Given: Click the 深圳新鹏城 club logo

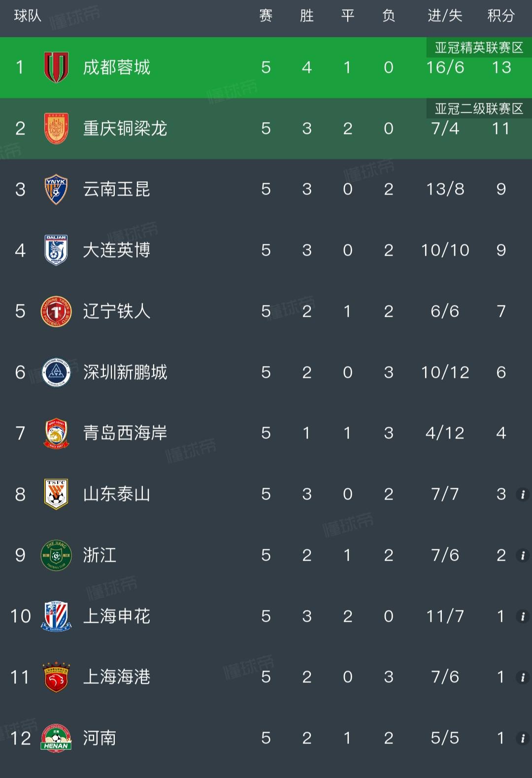Looking at the screenshot, I should tap(56, 372).
